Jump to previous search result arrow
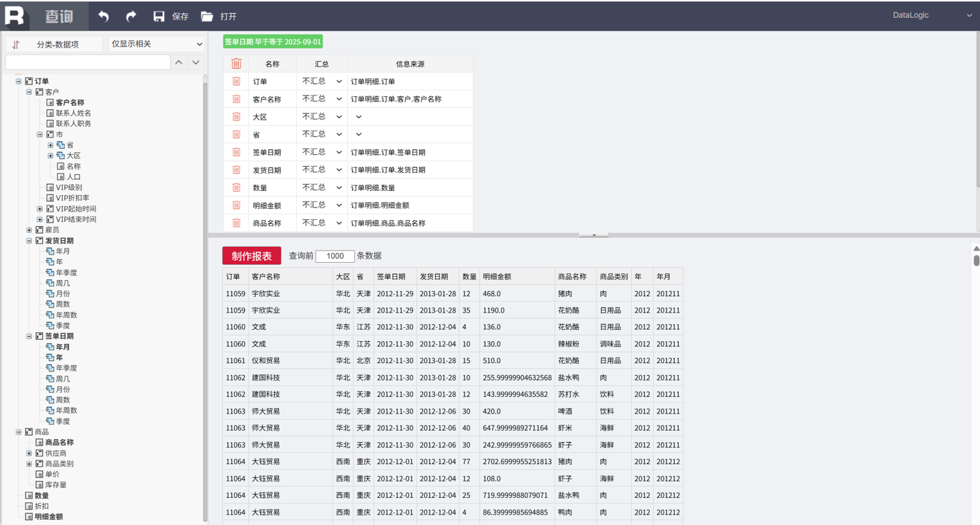Screen dimensions: 980x525 (179, 62)
